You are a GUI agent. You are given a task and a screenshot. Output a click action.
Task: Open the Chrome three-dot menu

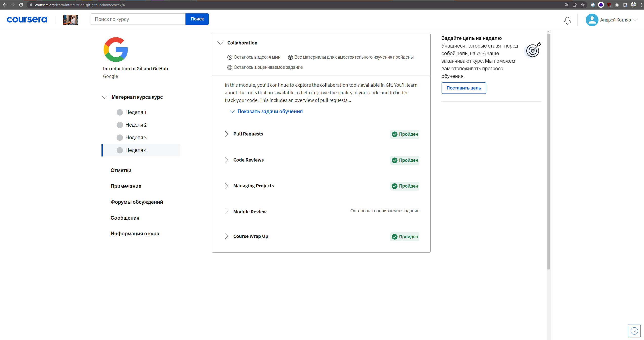[641, 5]
